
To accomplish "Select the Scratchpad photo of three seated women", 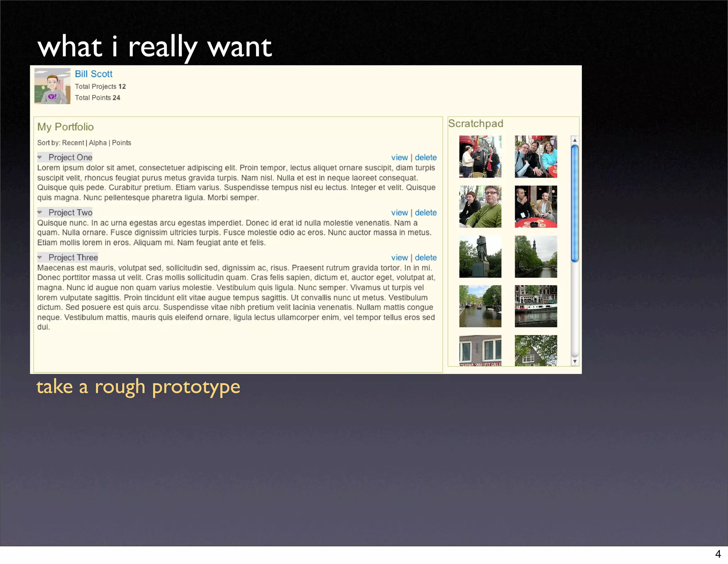I will pyautogui.click(x=536, y=156).
